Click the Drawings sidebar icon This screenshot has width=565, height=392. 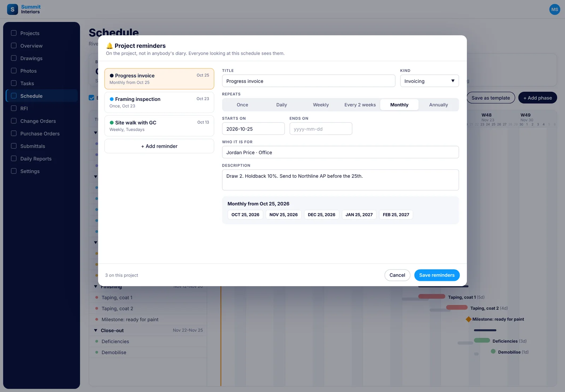point(14,58)
